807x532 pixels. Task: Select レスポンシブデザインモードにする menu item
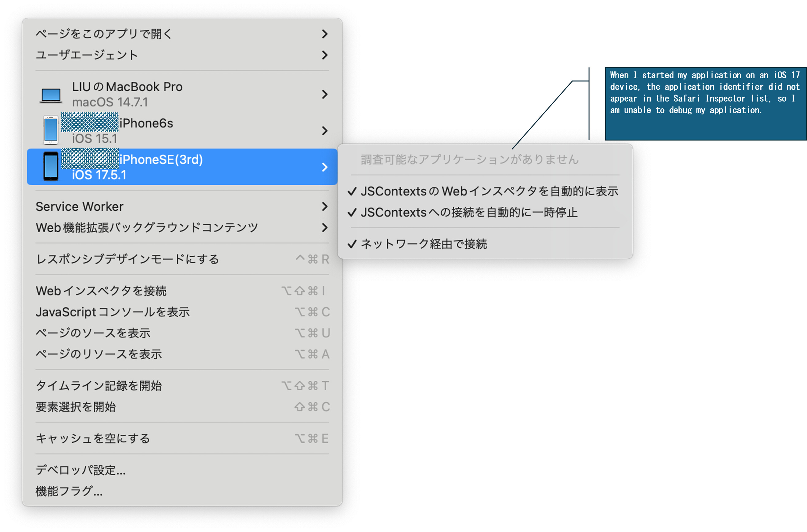pos(128,259)
